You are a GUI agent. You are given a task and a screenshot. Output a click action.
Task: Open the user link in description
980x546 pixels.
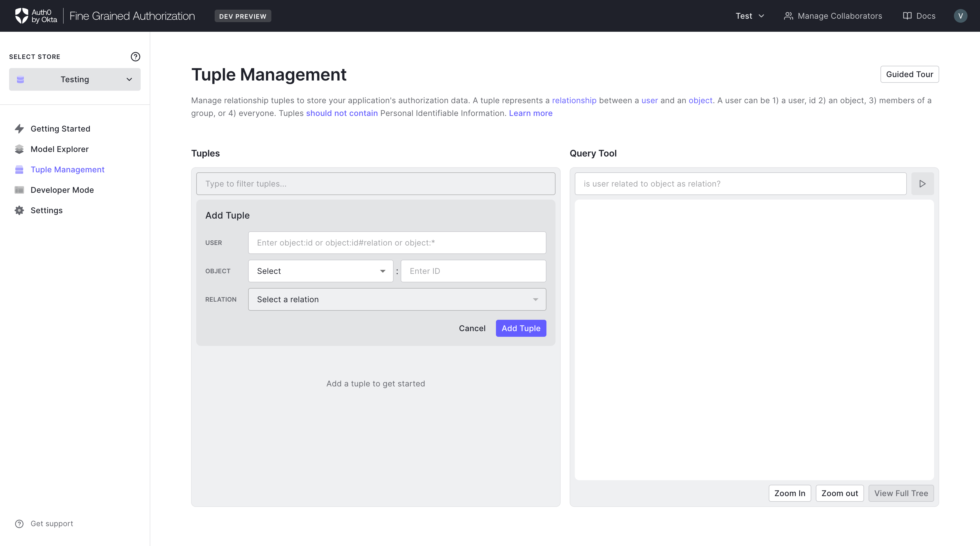(649, 100)
